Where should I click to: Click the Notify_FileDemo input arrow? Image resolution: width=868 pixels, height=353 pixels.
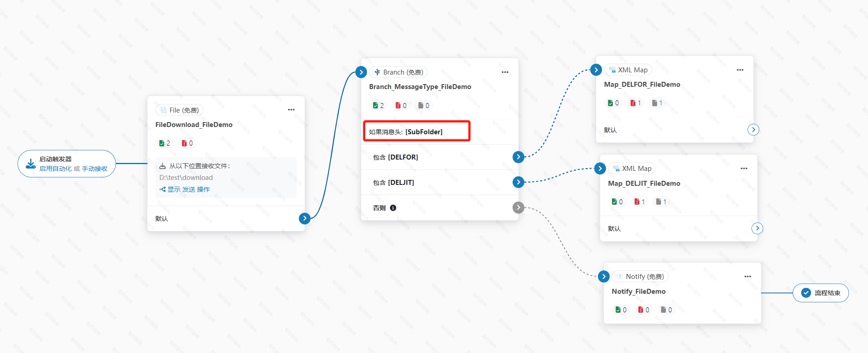(x=604, y=277)
